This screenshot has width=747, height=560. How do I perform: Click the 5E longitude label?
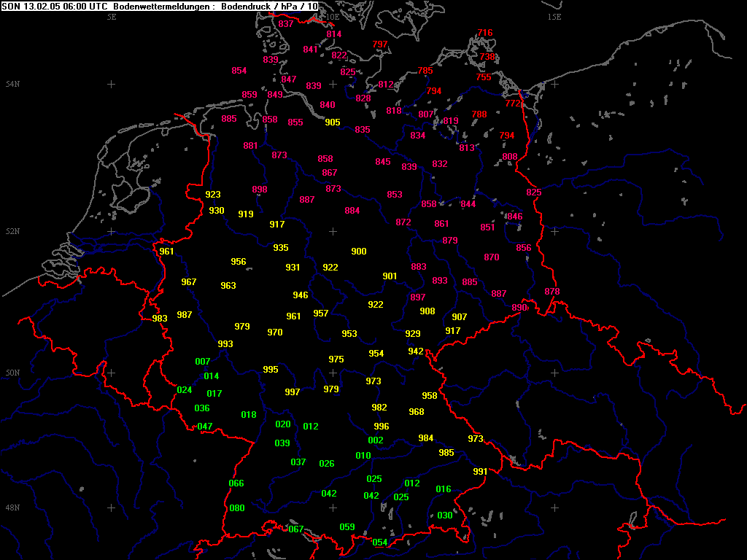click(x=112, y=17)
